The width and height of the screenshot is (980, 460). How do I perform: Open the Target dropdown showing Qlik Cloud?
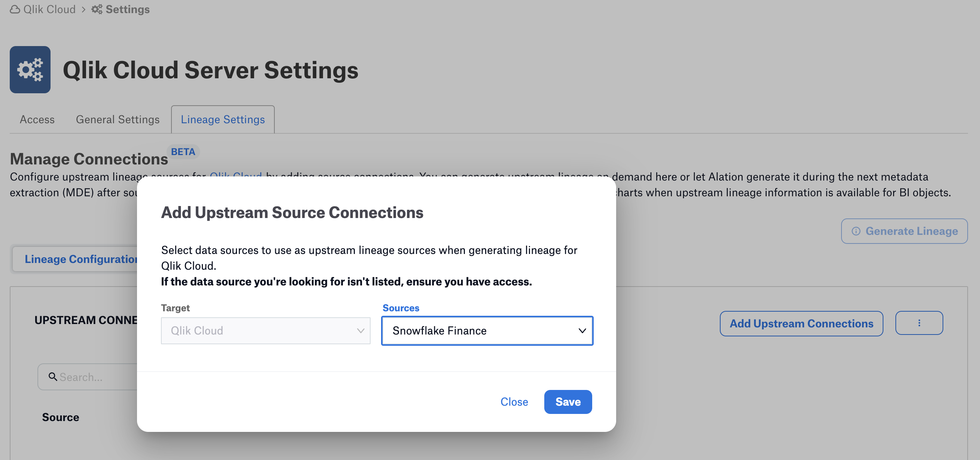[x=265, y=330]
